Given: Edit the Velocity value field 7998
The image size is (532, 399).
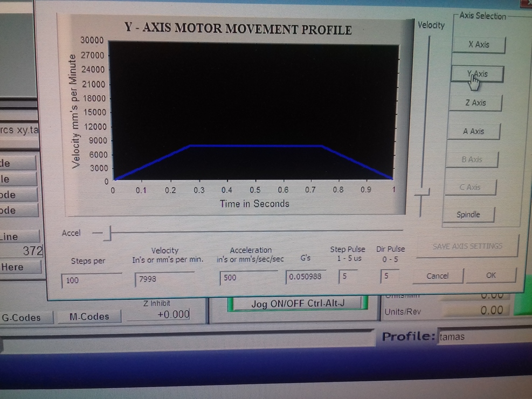Looking at the screenshot, I should tap(164, 279).
